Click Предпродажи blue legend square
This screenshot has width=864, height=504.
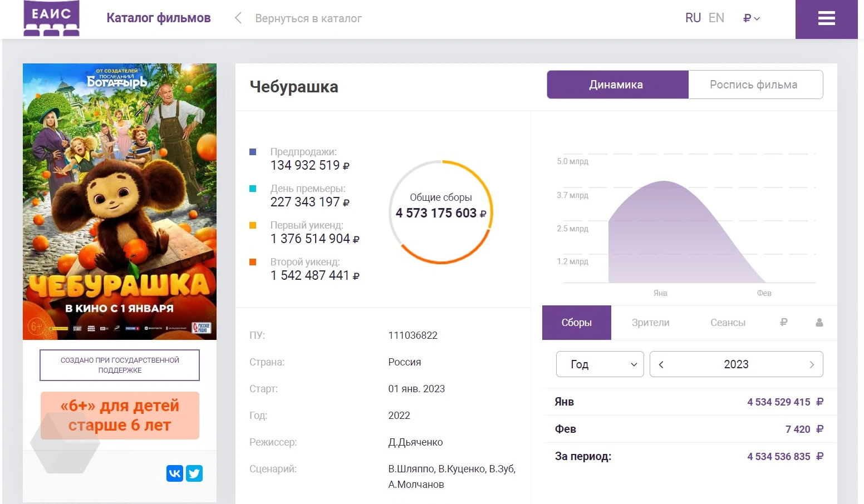pyautogui.click(x=253, y=152)
